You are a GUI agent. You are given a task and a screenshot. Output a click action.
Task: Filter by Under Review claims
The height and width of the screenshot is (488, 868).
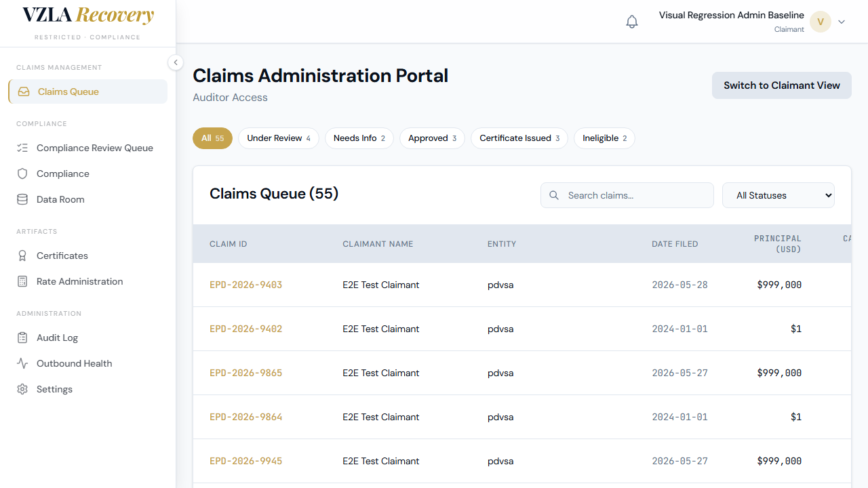point(279,138)
